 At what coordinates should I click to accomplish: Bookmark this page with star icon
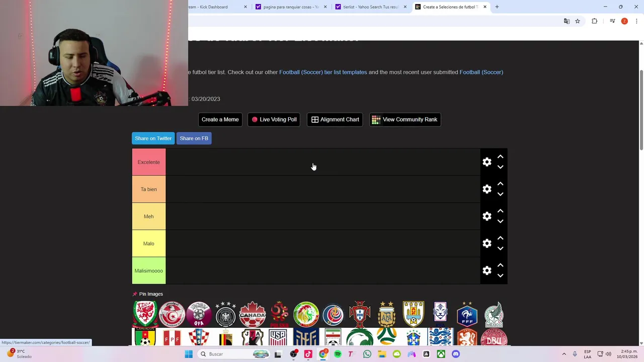pos(578,21)
